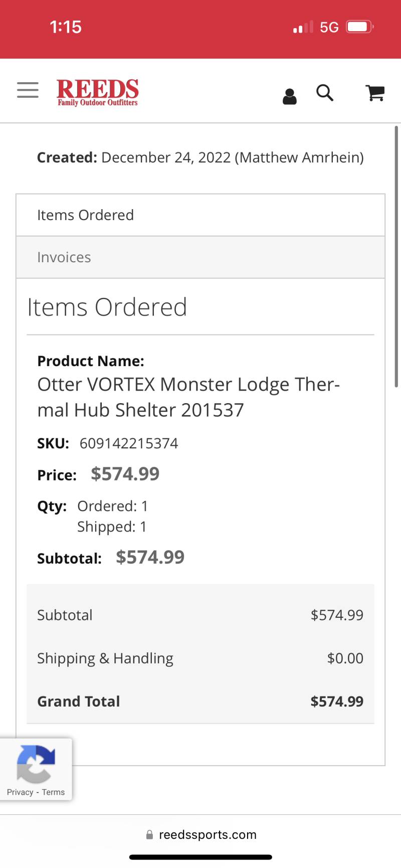Tap the padlock icon beside reedssports.com
Screen dimensions: 401x868
(149, 834)
